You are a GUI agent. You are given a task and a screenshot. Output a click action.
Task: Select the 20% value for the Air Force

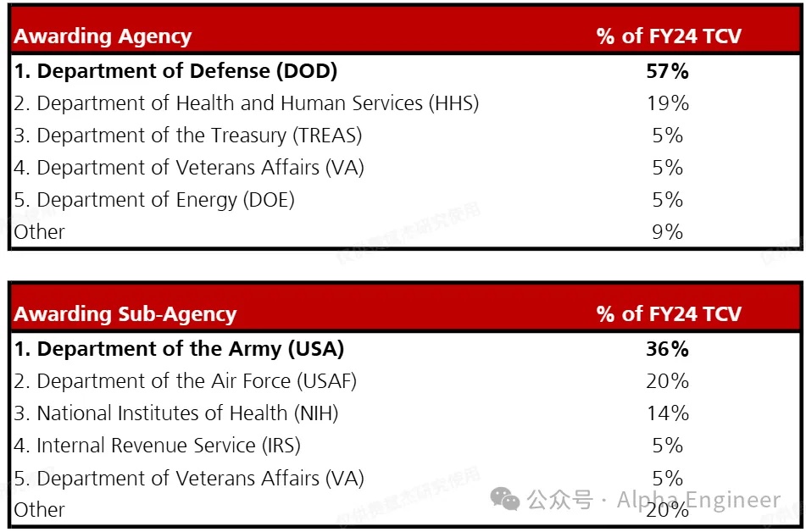coord(667,381)
